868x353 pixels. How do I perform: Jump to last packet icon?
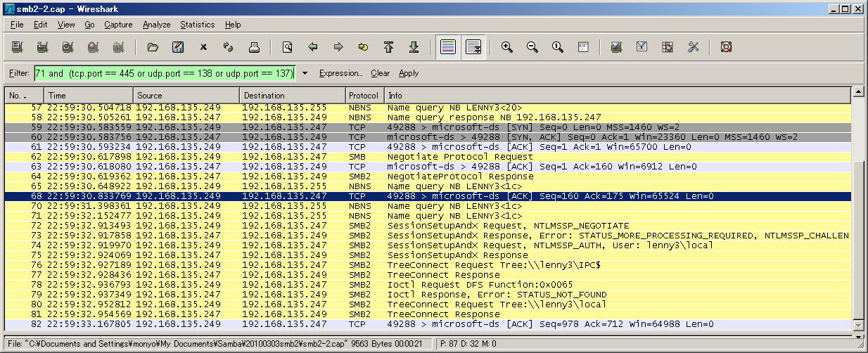[414, 47]
